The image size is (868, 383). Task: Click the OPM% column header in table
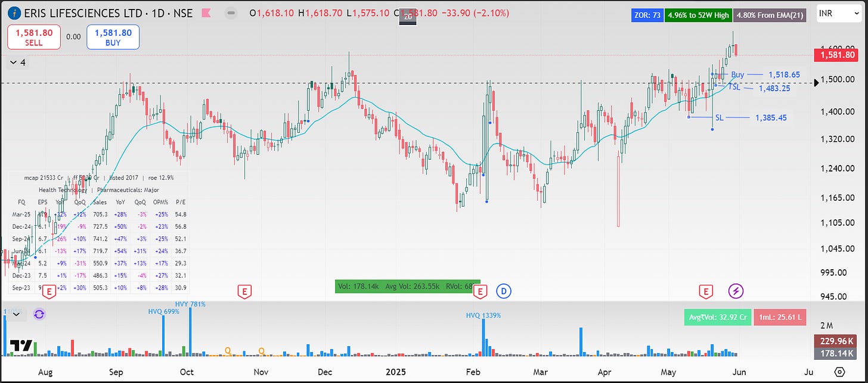click(160, 202)
